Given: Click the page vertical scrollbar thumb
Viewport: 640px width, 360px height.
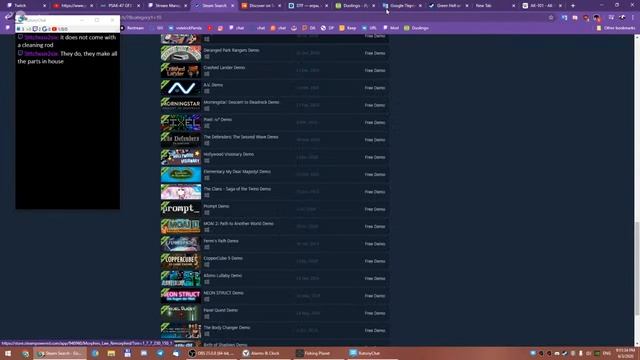Looking at the screenshot, I should pyautogui.click(x=637, y=268).
